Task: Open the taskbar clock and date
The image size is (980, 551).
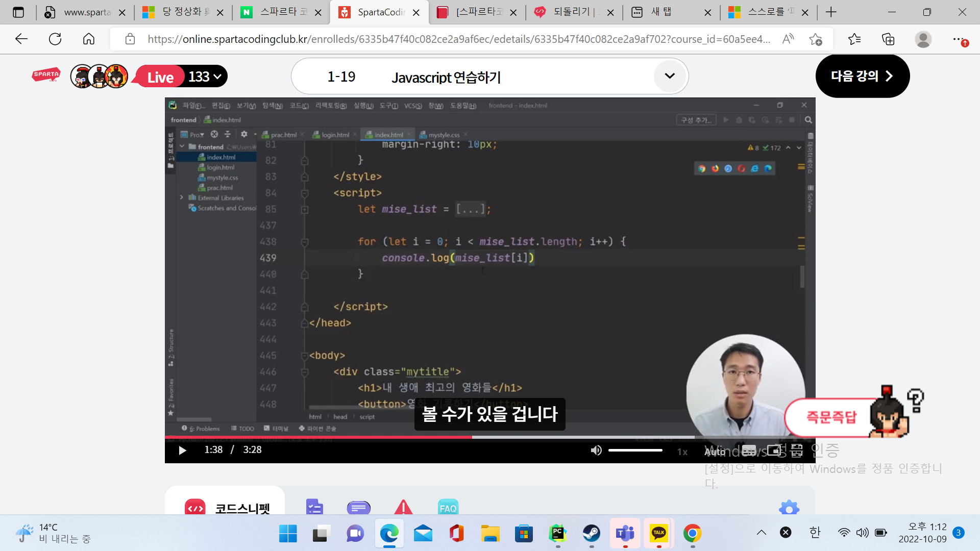Action: [x=923, y=533]
